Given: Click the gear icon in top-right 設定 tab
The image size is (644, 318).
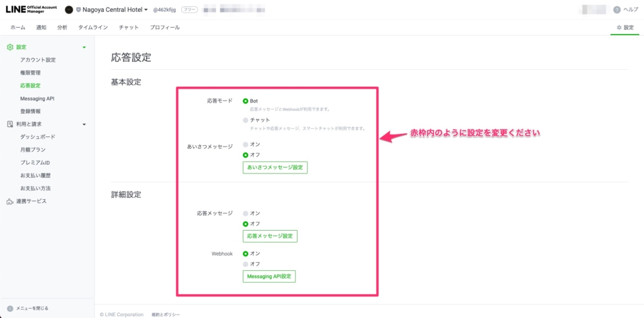Looking at the screenshot, I should [x=619, y=28].
